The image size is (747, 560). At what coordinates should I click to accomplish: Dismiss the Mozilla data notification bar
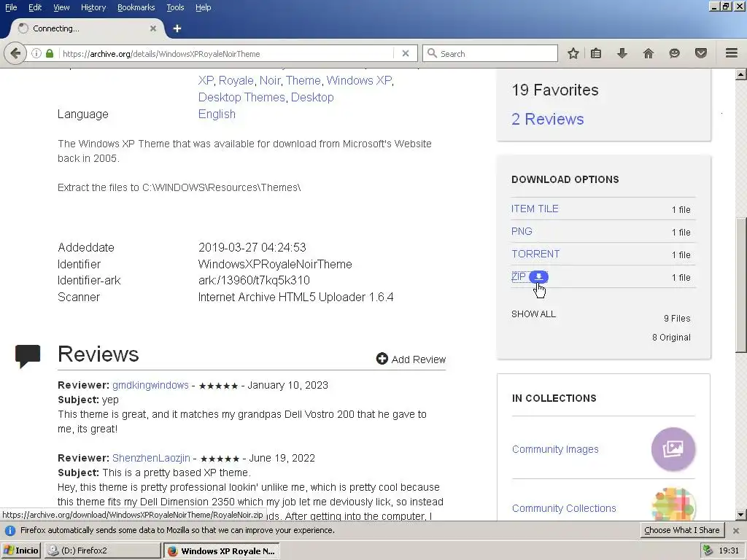pos(736,531)
